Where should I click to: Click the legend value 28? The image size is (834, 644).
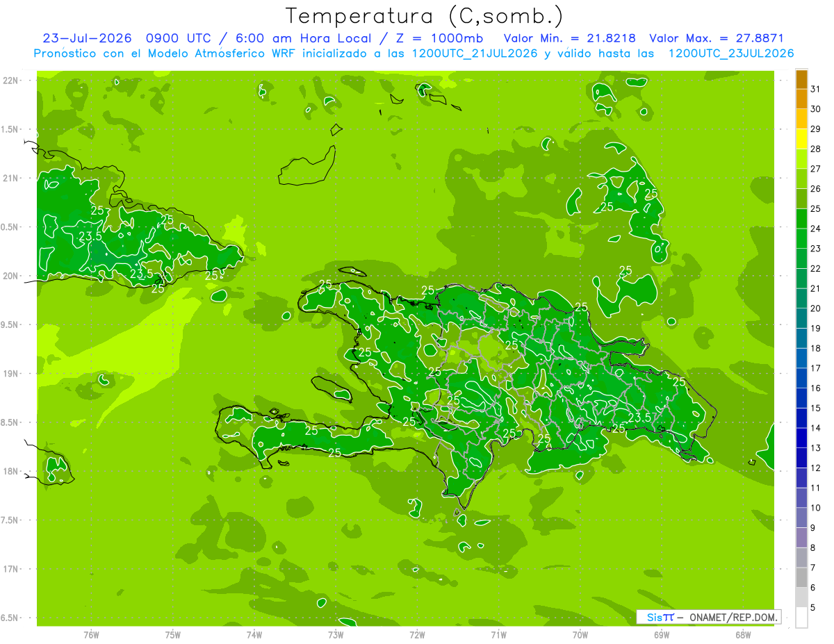(x=815, y=149)
